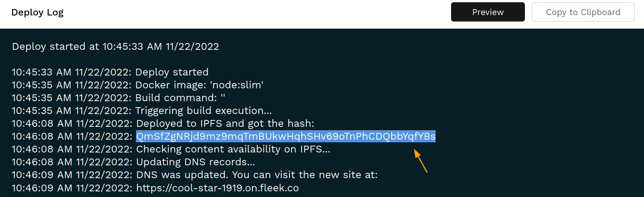Click the timestamp before the IPFS hash
Image resolution: width=644 pixels, height=197 pixels.
tap(72, 136)
